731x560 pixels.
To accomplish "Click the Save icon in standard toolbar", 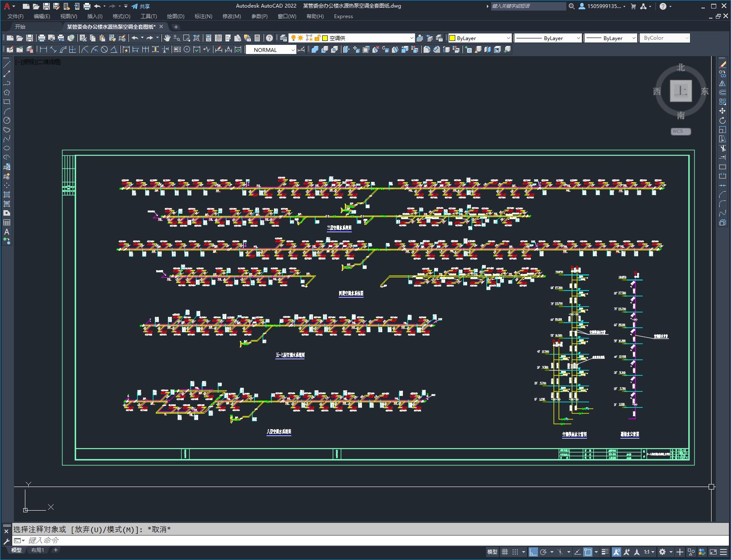I will pos(29,38).
